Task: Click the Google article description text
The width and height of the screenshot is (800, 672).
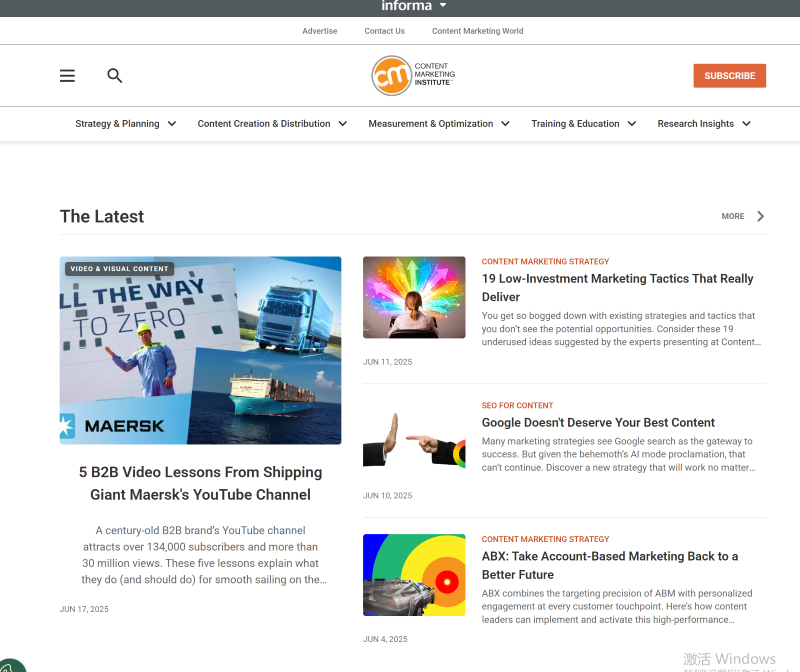Action: point(618,455)
